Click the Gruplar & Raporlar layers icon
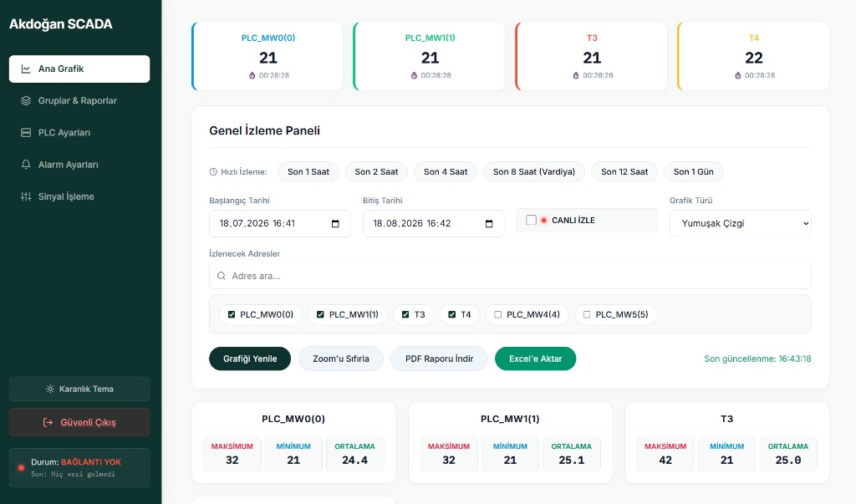Viewport: 856px width, 504px height. tap(26, 100)
